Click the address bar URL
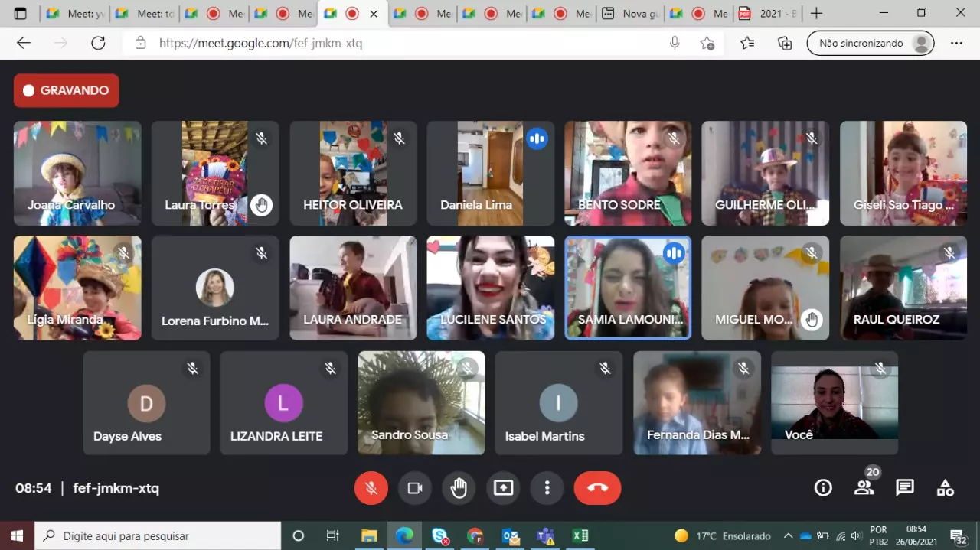Viewport: 980px width, 550px height. 260,44
